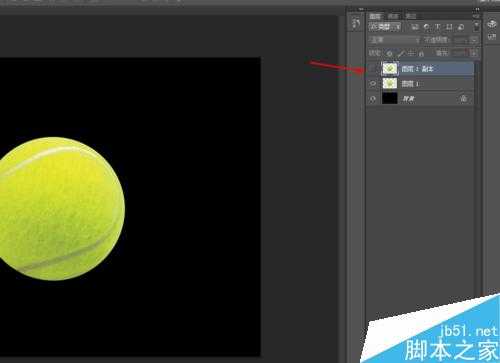The image size is (500, 363).
Task: Click the lock image pixels brush icon
Action: click(x=401, y=53)
